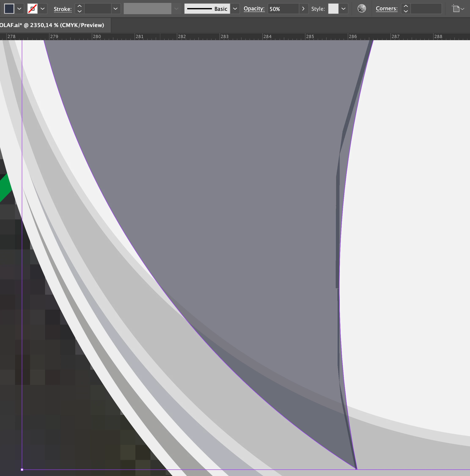Image resolution: width=470 pixels, height=476 pixels.
Task: Open the graphic Style dropdown
Action: 343,9
